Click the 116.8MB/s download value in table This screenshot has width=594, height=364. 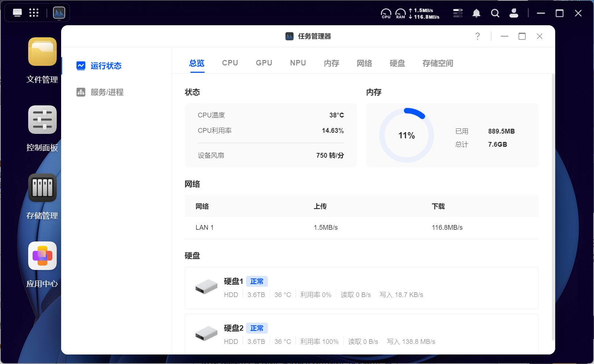pyautogui.click(x=447, y=228)
